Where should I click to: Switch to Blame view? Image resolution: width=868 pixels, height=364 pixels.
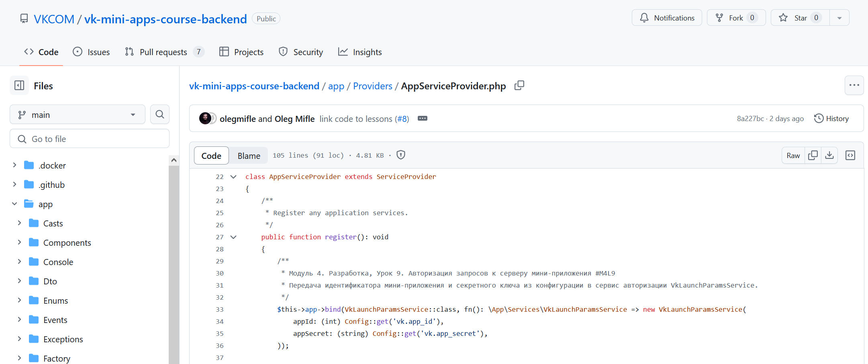tap(249, 156)
